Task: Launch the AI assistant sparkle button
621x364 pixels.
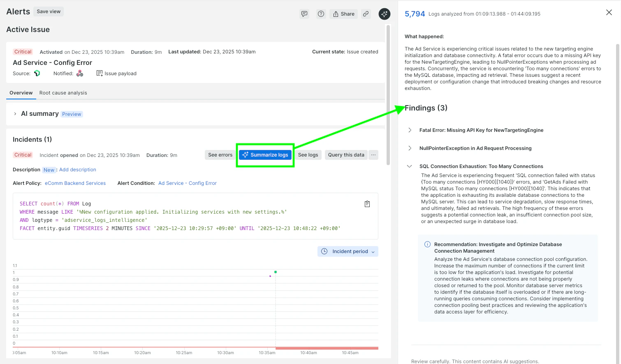Action: tap(384, 14)
